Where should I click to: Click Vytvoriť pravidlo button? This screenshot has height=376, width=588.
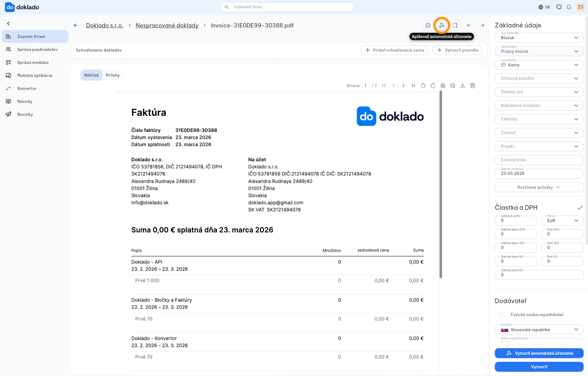[x=457, y=50]
